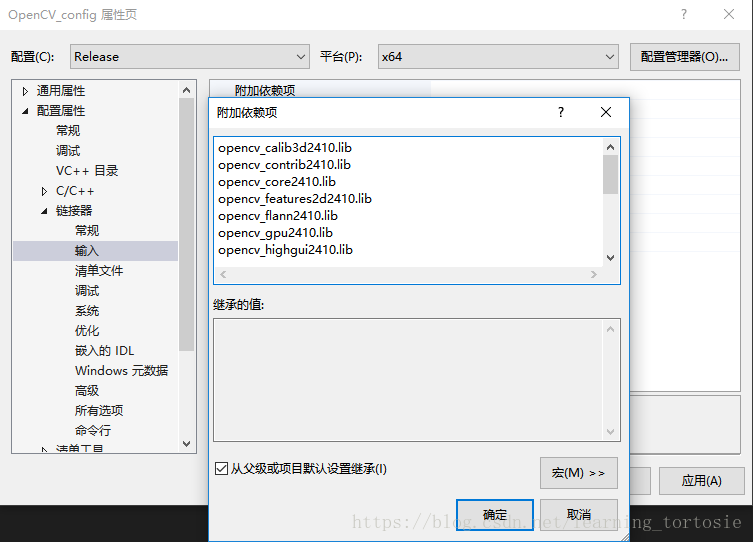The height and width of the screenshot is (542, 753).
Task: Close the OpenCV_config 属性页 window
Action: point(729,14)
